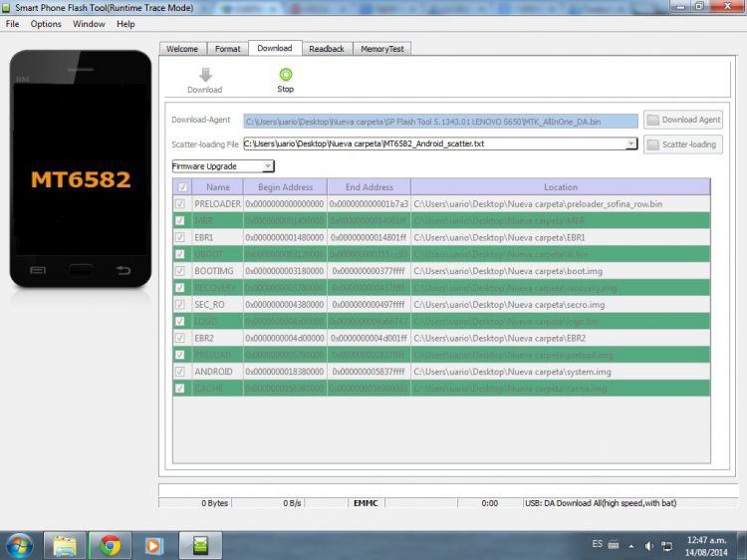The width and height of the screenshot is (747, 560).
Task: Click the Download Agent folder button
Action: (683, 120)
